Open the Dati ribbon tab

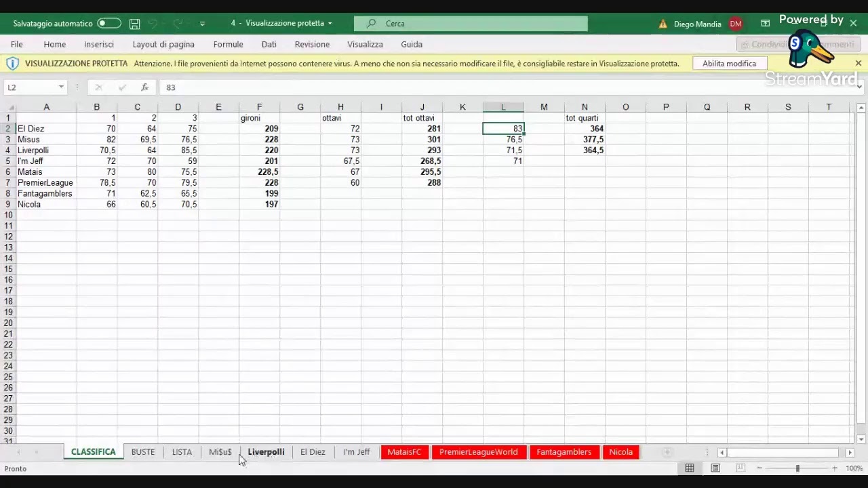tap(269, 44)
